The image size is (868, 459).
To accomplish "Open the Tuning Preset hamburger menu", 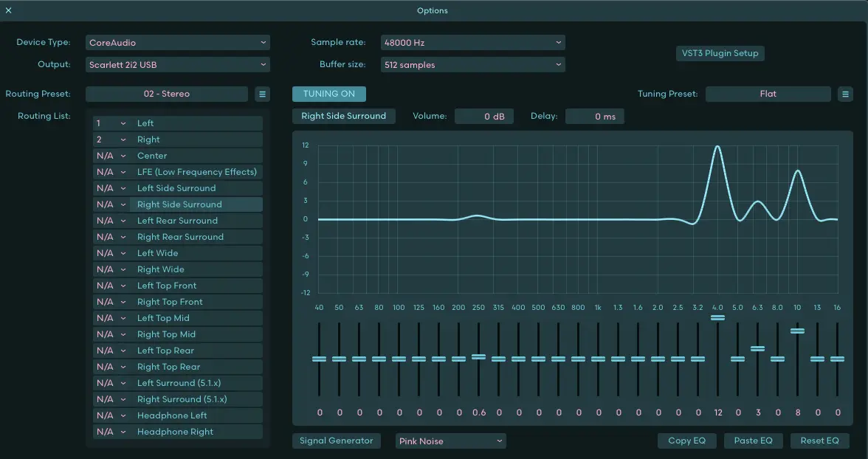I will [845, 94].
